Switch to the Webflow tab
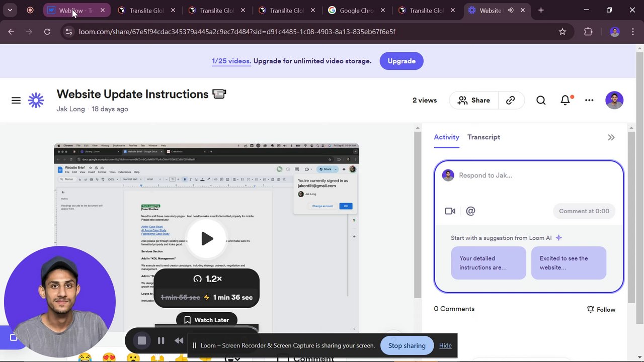Viewport: 644px width, 362px height. coord(76,10)
